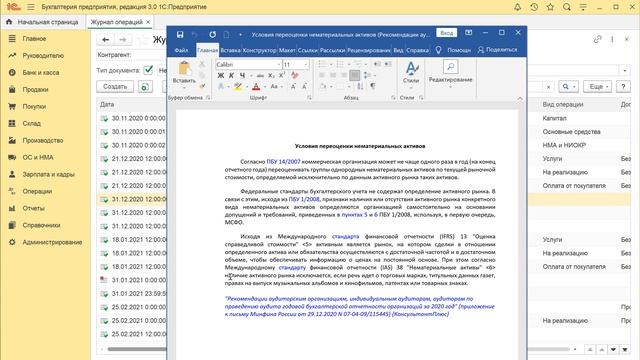640x360 pixels.
Task: Open the Calibri font name dropdown
Action: pyautogui.click(x=279, y=64)
